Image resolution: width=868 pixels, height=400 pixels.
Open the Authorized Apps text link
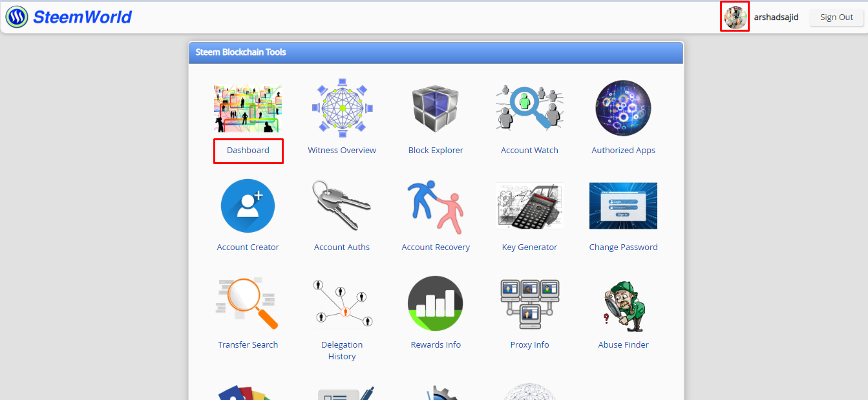point(623,150)
